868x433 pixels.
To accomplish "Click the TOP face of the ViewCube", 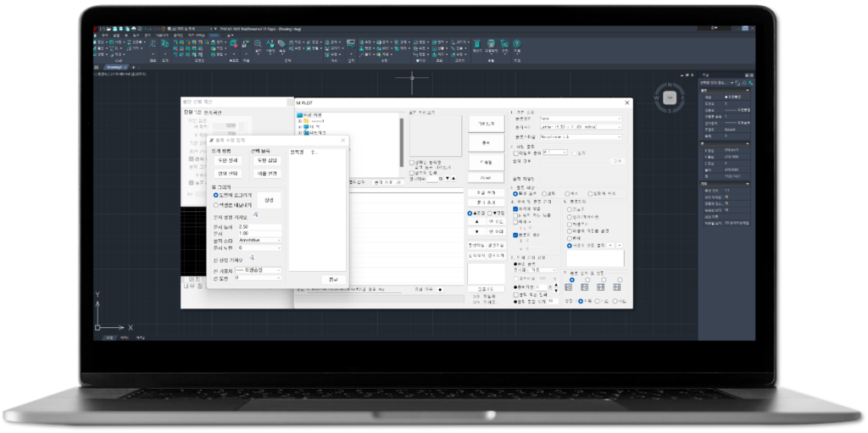I will 669,98.
